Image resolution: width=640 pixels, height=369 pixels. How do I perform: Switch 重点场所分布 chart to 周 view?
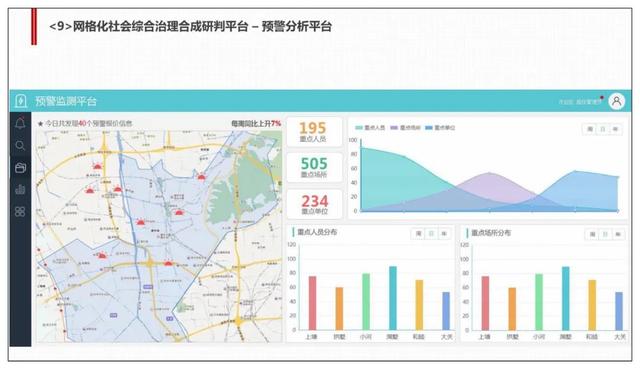[x=592, y=234]
